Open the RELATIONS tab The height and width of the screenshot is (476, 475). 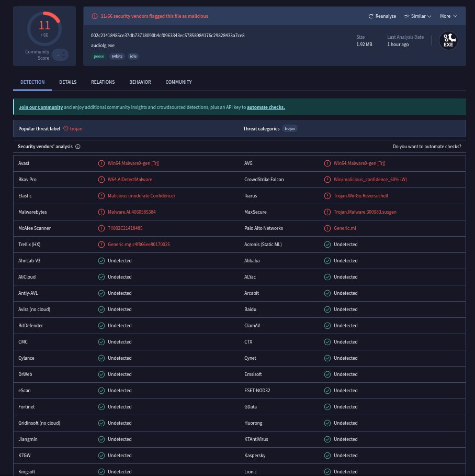tap(103, 82)
